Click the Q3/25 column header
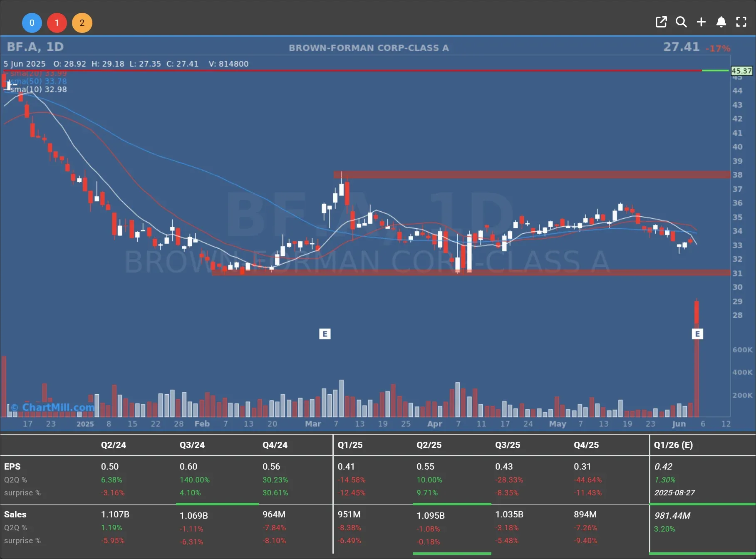The width and height of the screenshot is (756, 559). pos(508,445)
